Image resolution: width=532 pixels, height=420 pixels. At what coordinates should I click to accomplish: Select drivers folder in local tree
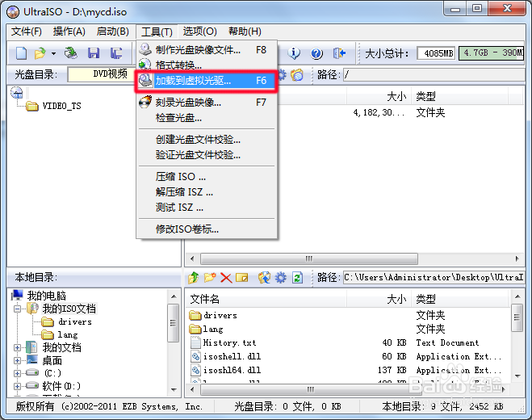(x=75, y=322)
